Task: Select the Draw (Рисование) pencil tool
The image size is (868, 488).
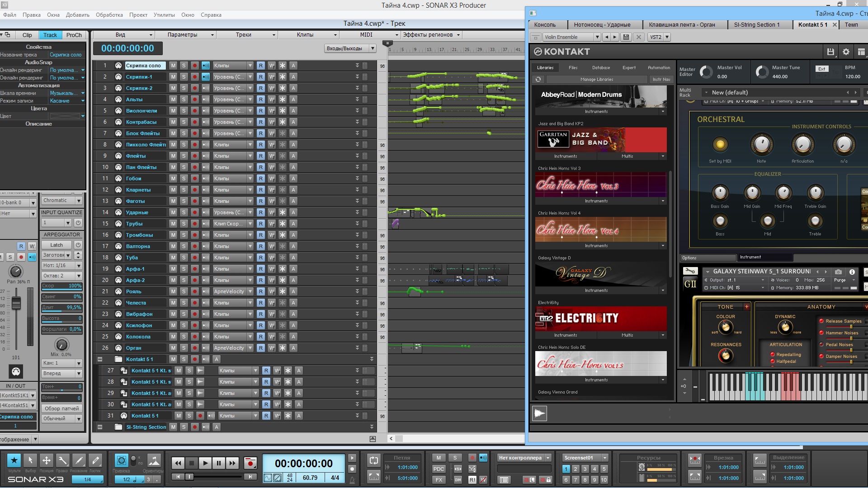Action: [x=79, y=460]
